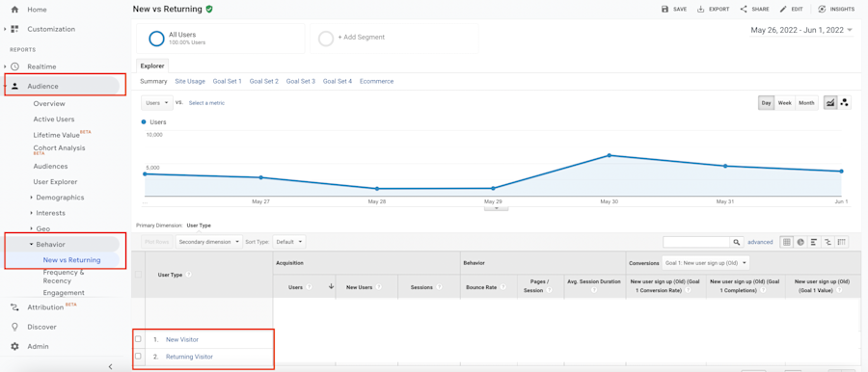The width and height of the screenshot is (868, 372).
Task: Open the Overview report in Audience
Action: (x=49, y=103)
